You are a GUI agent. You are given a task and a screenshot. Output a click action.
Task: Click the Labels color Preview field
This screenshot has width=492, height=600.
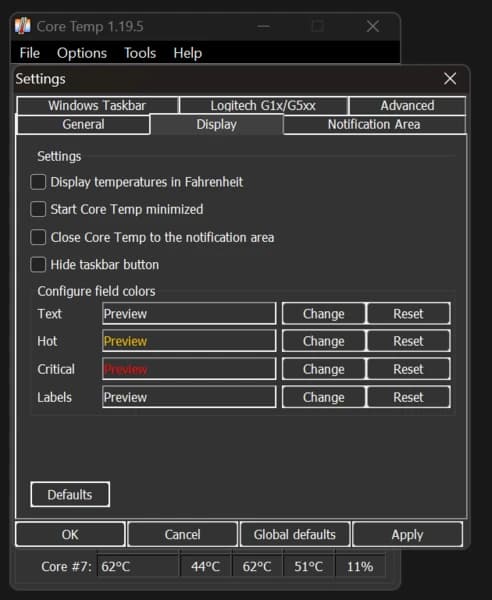tap(189, 397)
